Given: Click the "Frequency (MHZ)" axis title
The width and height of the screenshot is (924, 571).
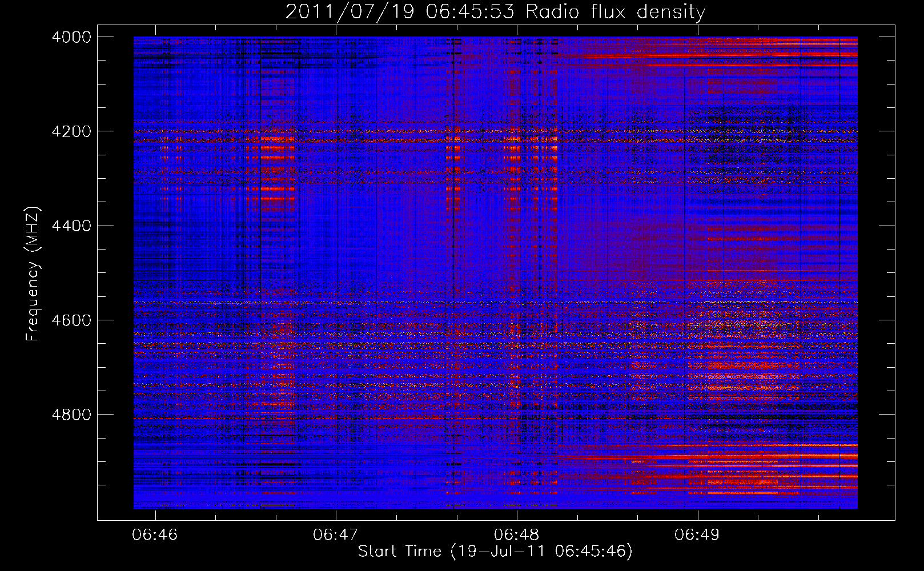Looking at the screenshot, I should pyautogui.click(x=33, y=274).
